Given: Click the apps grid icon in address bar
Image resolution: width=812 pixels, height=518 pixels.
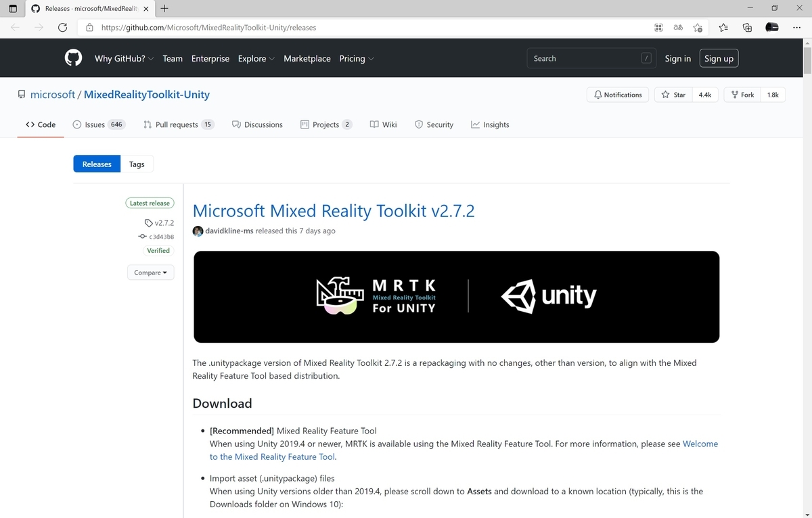Looking at the screenshot, I should pyautogui.click(x=658, y=28).
